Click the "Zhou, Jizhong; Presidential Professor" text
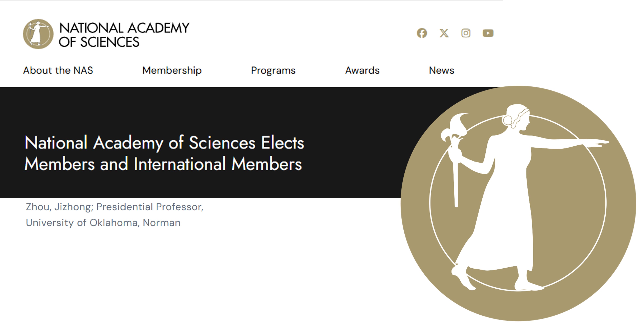Viewport: 644px width, 326px height. pyautogui.click(x=115, y=207)
